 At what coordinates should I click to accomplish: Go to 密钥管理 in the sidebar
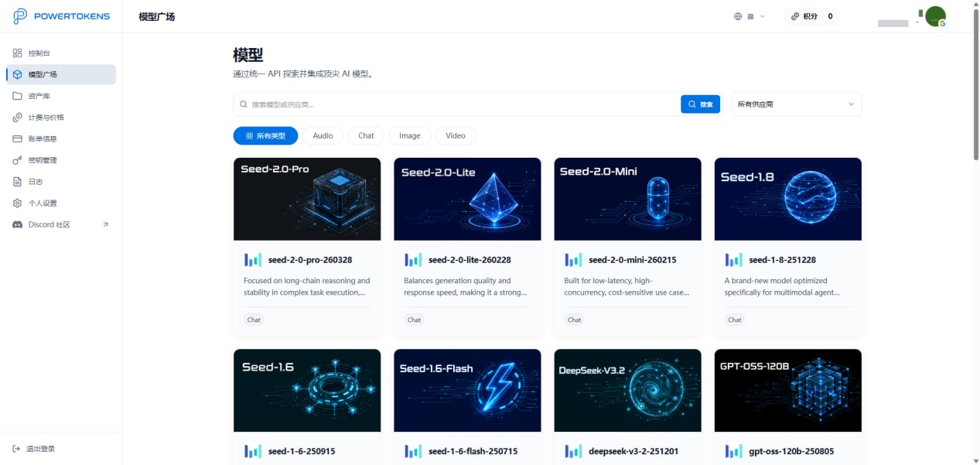coord(61,160)
